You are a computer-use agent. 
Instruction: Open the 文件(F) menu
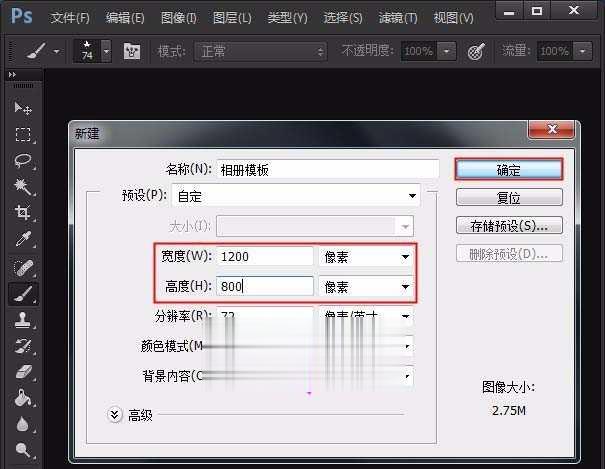pos(70,18)
